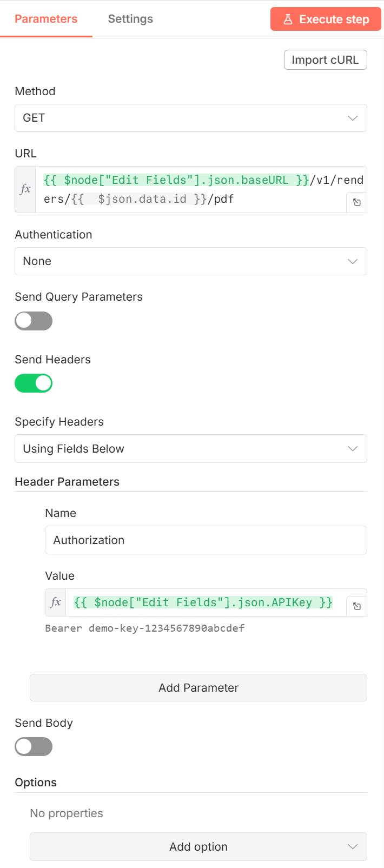Click the fx icon beside the header Value field
This screenshot has width=384, height=868.
pyautogui.click(x=55, y=602)
